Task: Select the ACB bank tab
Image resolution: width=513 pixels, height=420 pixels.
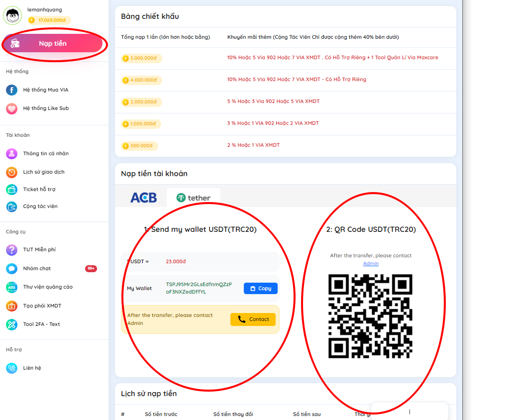Action: pos(144,198)
